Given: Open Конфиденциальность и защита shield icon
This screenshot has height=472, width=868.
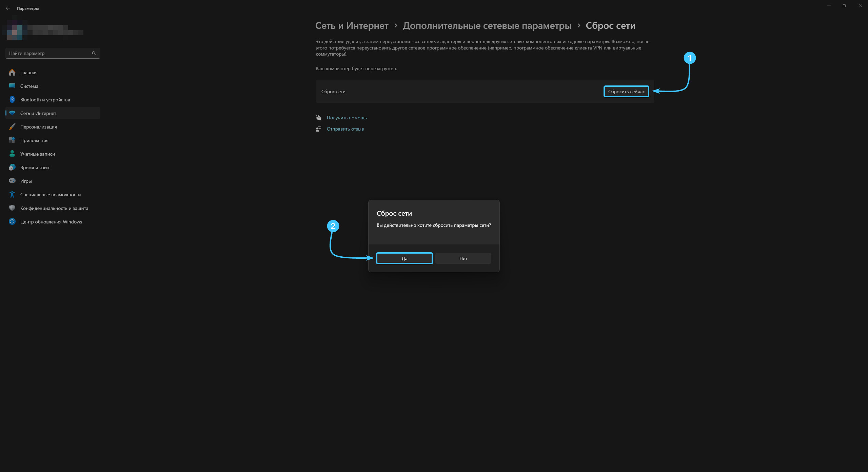Looking at the screenshot, I should [x=12, y=208].
